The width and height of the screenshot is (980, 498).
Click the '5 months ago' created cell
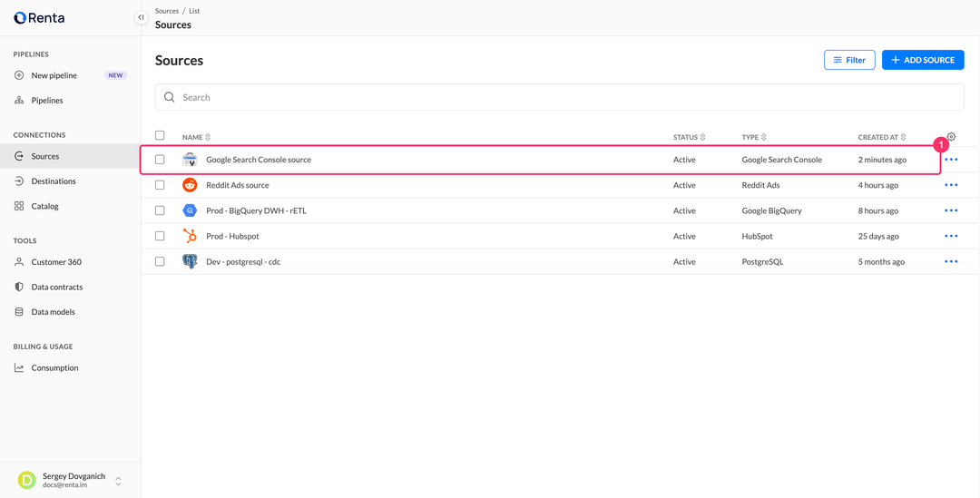(x=881, y=262)
